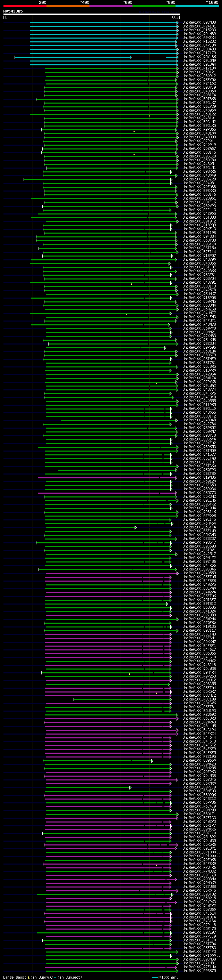Select hit label UniRef100_O80912
This screenshot has width=222, height=980.
point(199,76)
